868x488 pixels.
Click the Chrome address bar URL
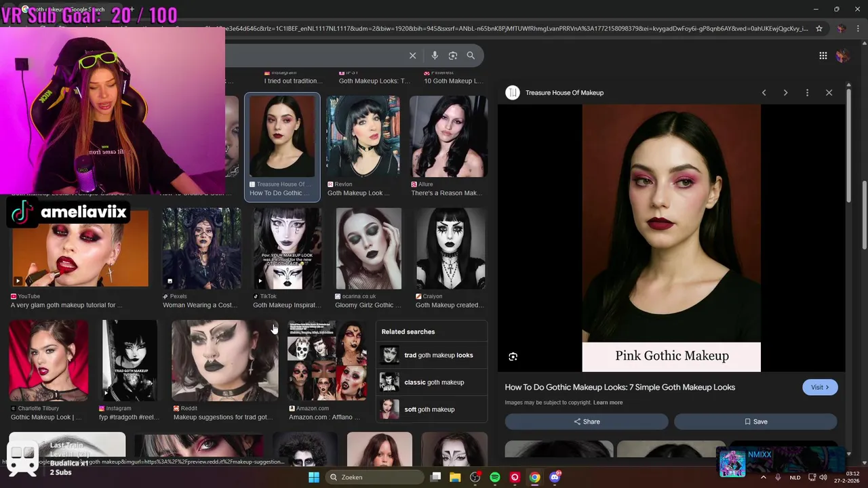pos(515,28)
